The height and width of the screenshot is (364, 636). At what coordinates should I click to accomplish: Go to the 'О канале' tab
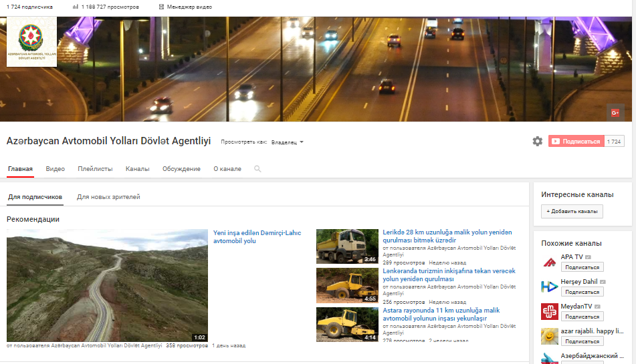[x=227, y=169]
